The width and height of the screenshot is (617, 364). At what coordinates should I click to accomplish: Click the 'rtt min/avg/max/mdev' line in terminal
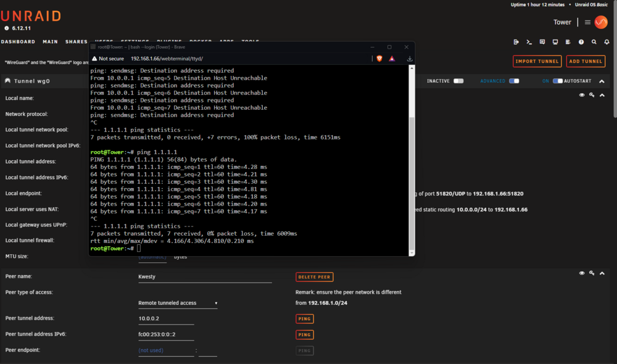(x=172, y=241)
